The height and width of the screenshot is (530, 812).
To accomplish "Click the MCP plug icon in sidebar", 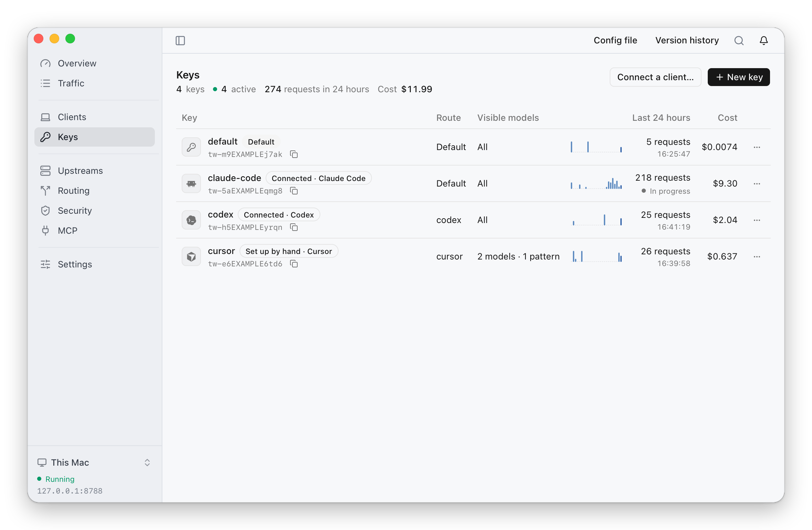I will pyautogui.click(x=45, y=231).
